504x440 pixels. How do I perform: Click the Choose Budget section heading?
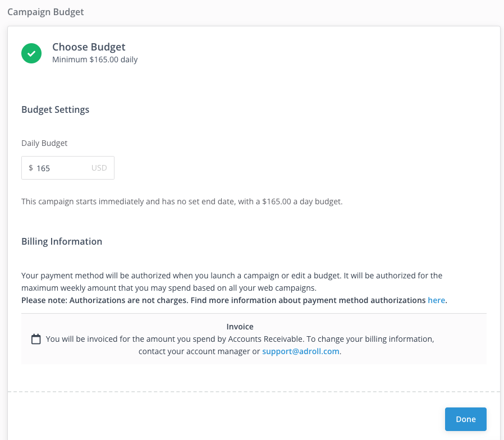pyautogui.click(x=89, y=47)
